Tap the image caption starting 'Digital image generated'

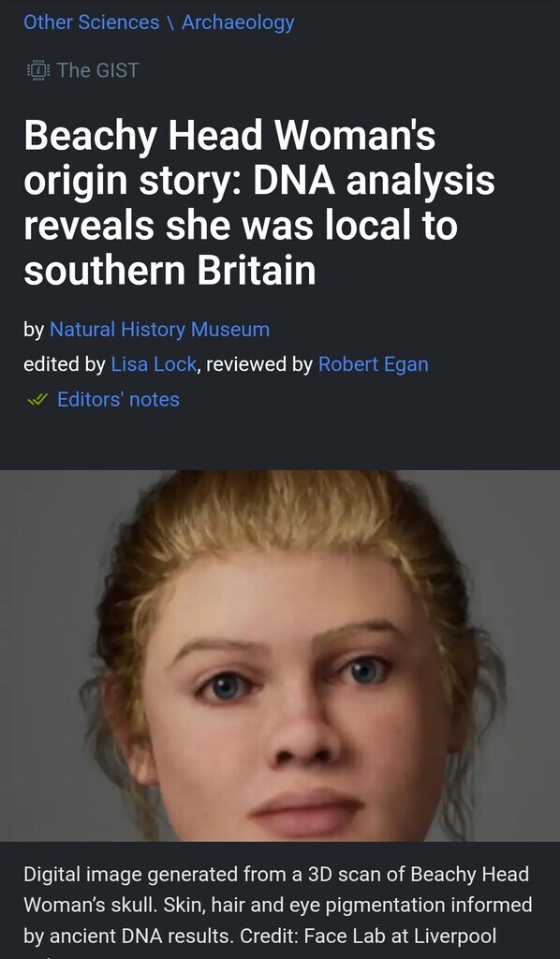pyautogui.click(x=278, y=906)
